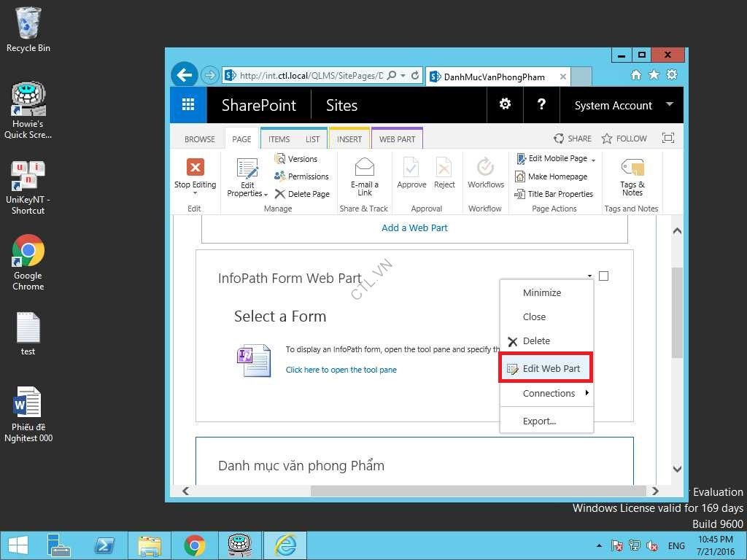The width and height of the screenshot is (747, 560).
Task: Switch to the WEB PART ribbon tab
Action: 397,139
